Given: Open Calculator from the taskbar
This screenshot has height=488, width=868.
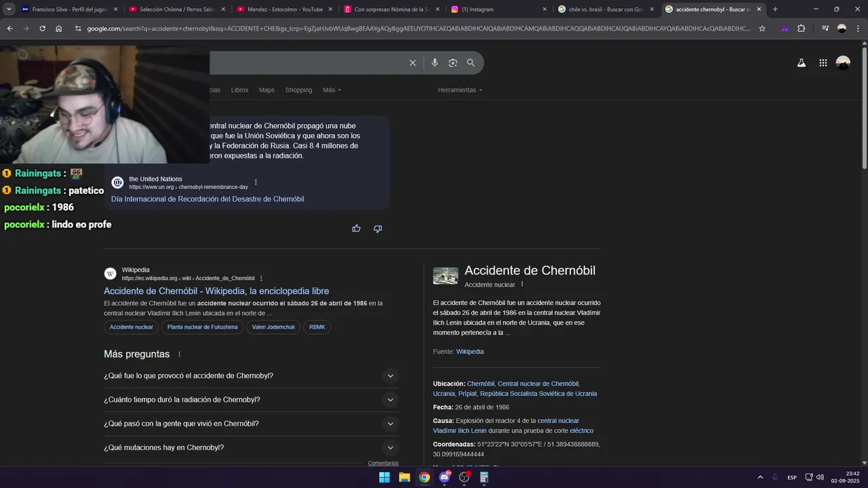Looking at the screenshot, I should pos(484,477).
